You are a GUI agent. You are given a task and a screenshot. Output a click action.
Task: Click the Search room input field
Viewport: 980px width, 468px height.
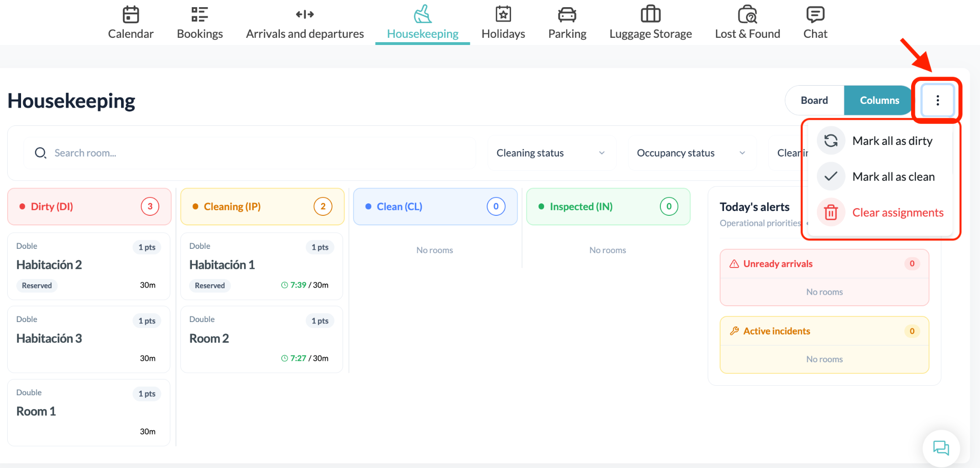250,153
